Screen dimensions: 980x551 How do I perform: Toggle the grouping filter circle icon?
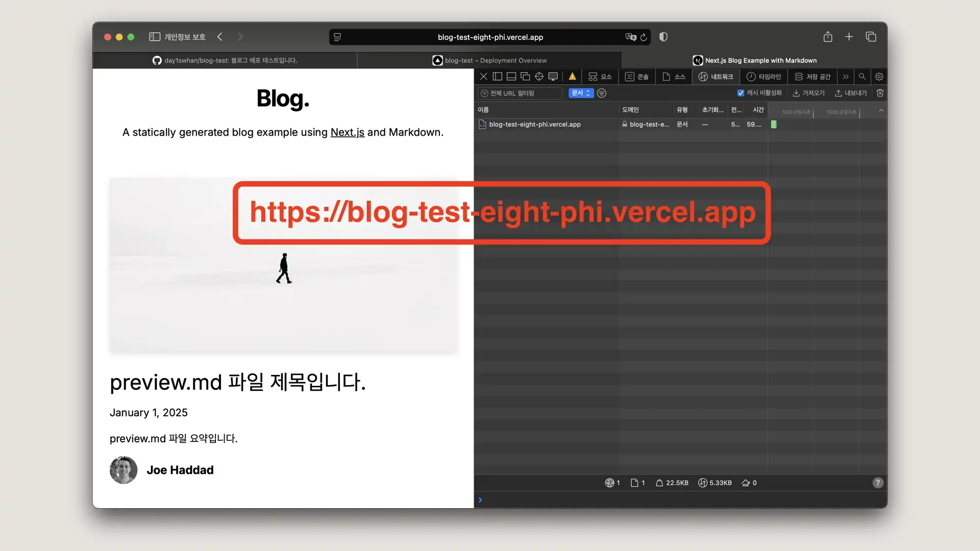[x=602, y=93]
